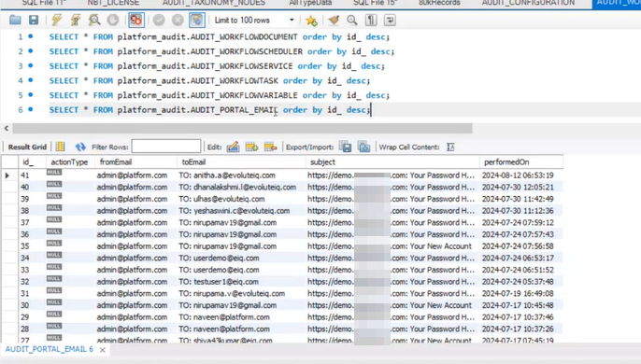Toggle auto-commit mode
This screenshot has width=641, height=364.
(x=196, y=20)
